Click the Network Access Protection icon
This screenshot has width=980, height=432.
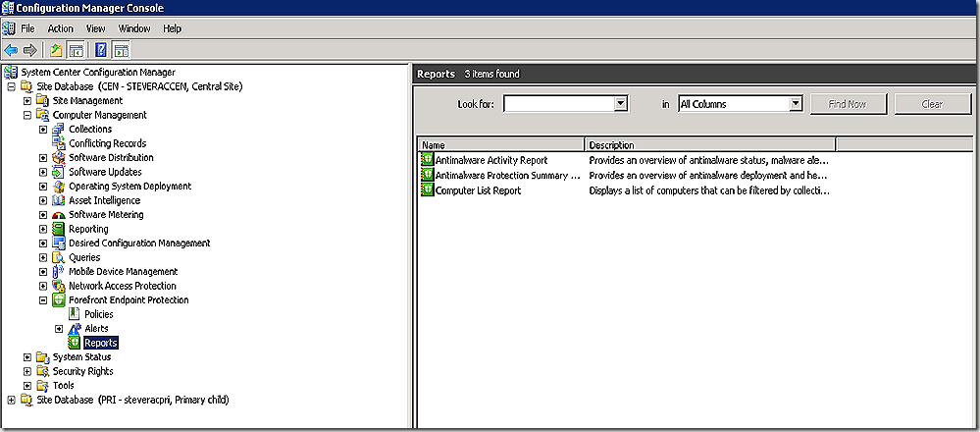(59, 286)
